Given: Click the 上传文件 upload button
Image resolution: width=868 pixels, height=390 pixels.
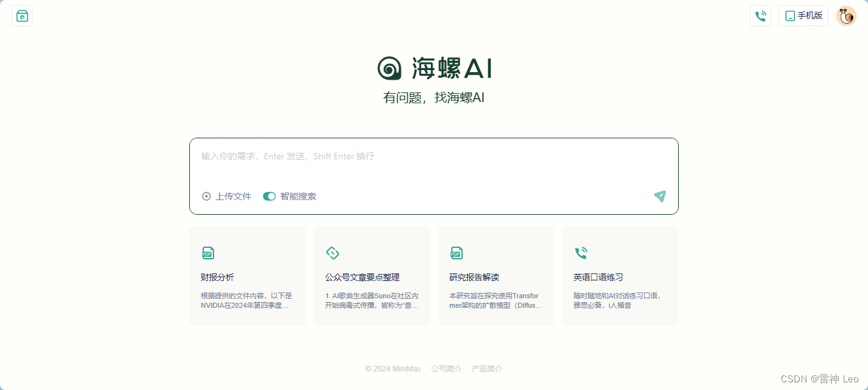Looking at the screenshot, I should pos(226,196).
